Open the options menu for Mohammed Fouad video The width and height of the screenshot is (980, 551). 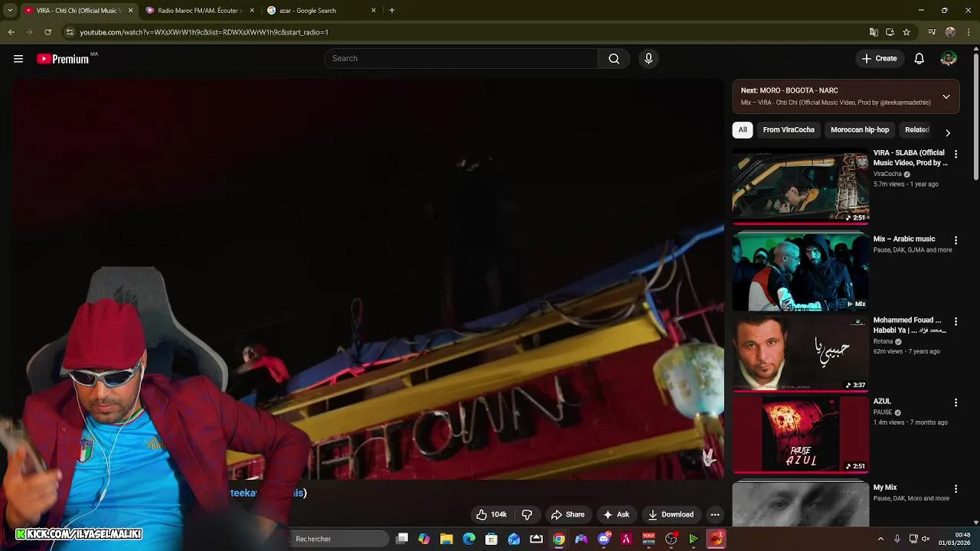(955, 321)
